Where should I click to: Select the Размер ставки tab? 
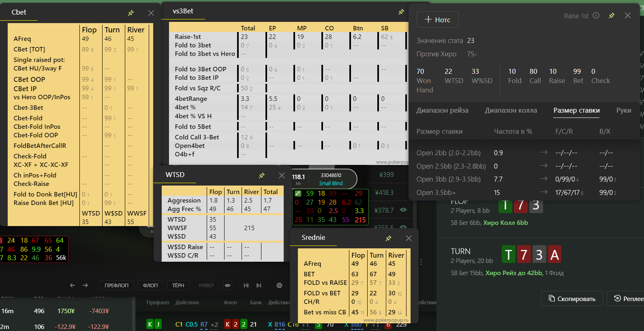(x=576, y=110)
